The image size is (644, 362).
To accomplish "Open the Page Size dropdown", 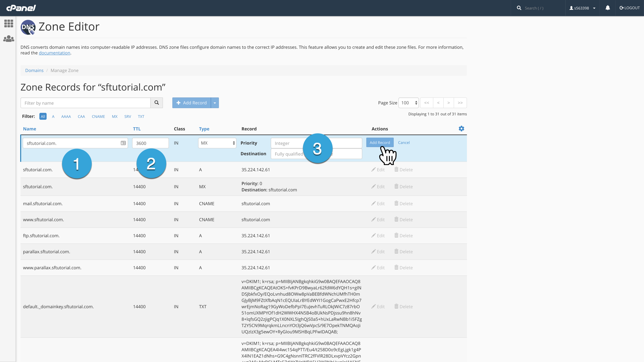I will [x=408, y=103].
